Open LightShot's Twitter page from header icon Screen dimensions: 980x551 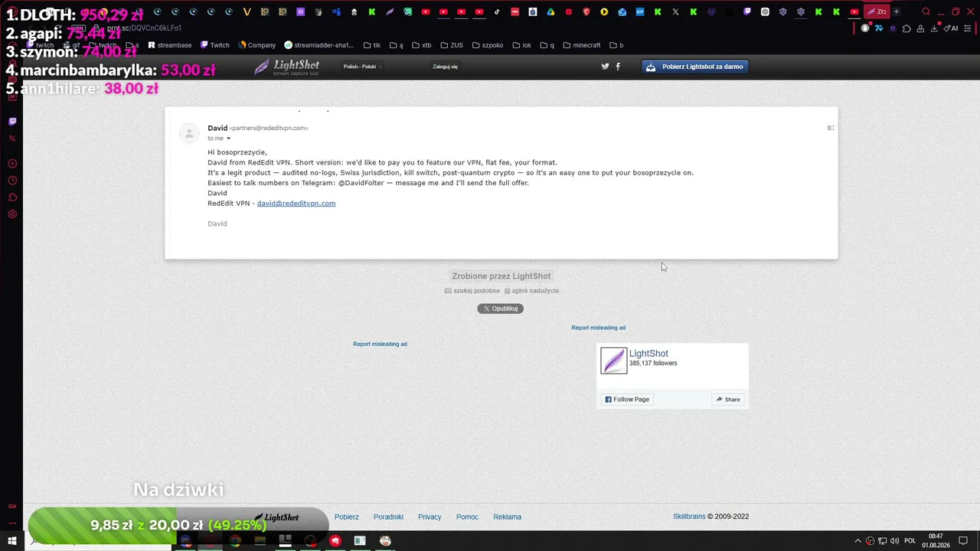[605, 67]
